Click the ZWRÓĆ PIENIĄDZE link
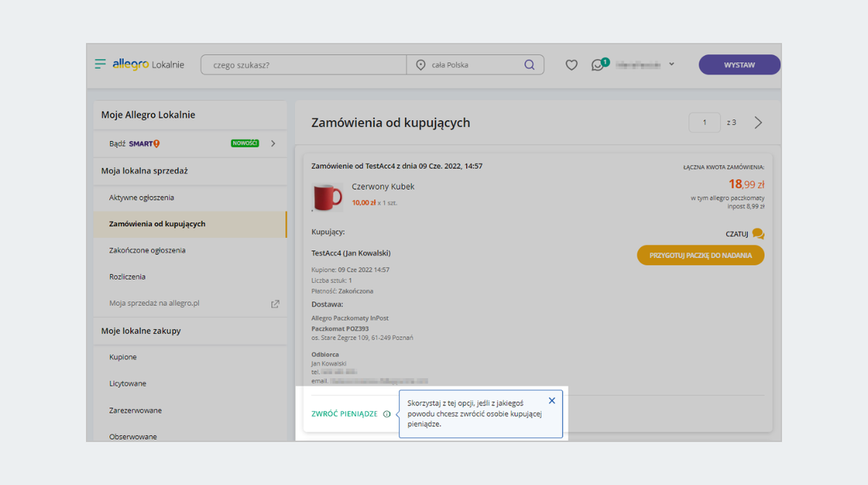868x485 pixels. (346, 413)
